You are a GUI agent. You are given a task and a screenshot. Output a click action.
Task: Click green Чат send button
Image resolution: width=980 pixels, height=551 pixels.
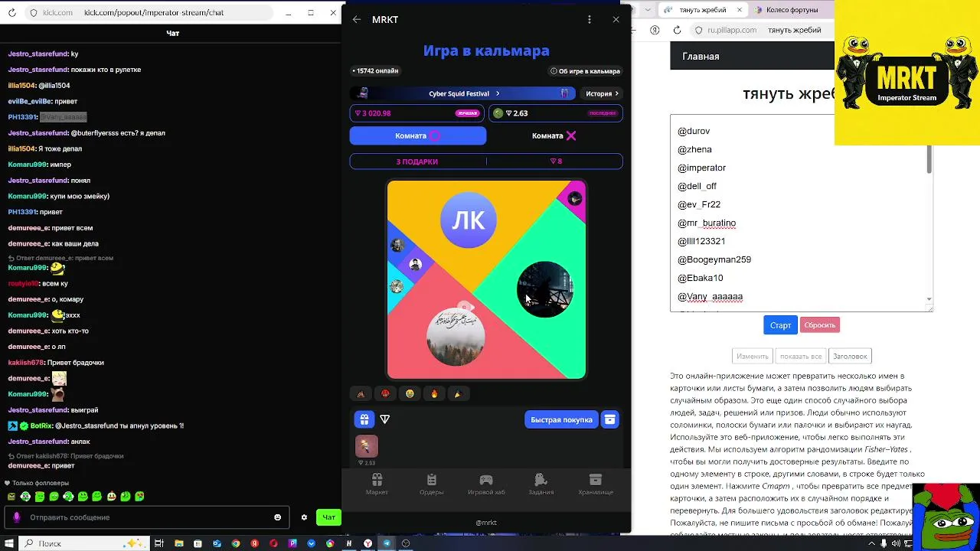click(x=328, y=517)
